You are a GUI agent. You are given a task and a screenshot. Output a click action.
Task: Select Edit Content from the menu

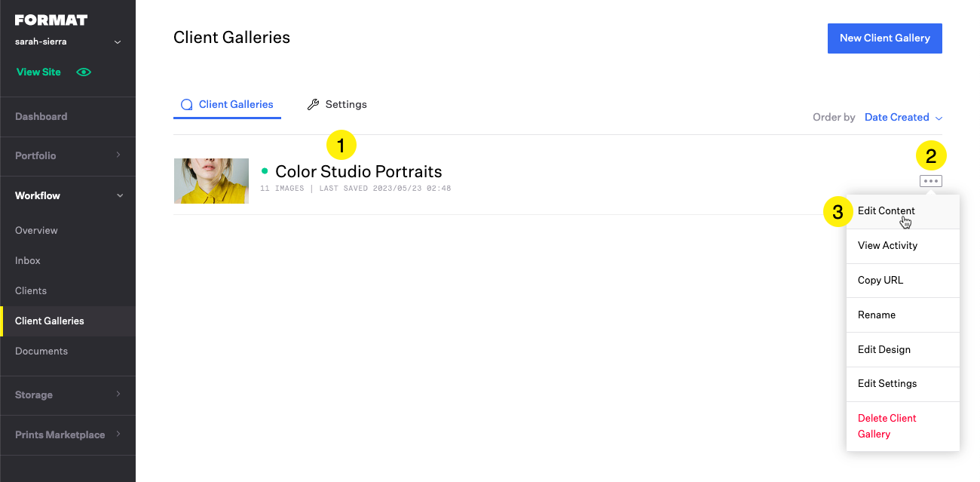[x=887, y=211]
